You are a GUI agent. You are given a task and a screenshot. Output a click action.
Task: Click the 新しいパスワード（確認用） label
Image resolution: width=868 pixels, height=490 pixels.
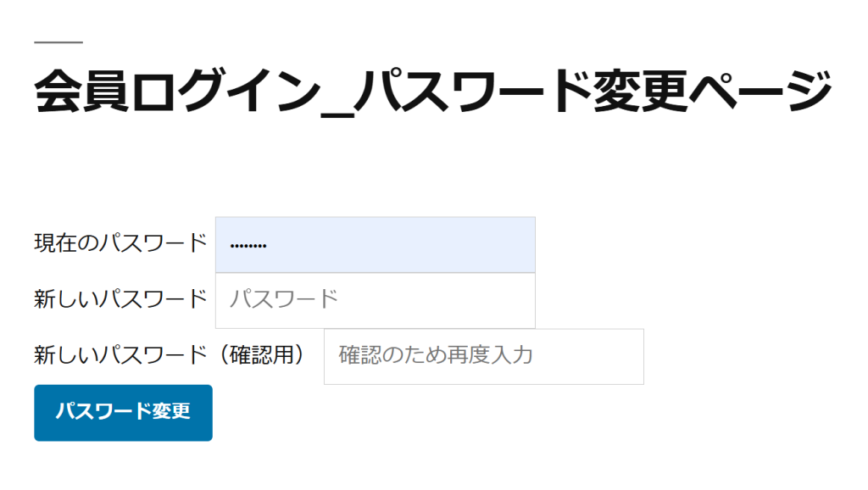170,354
